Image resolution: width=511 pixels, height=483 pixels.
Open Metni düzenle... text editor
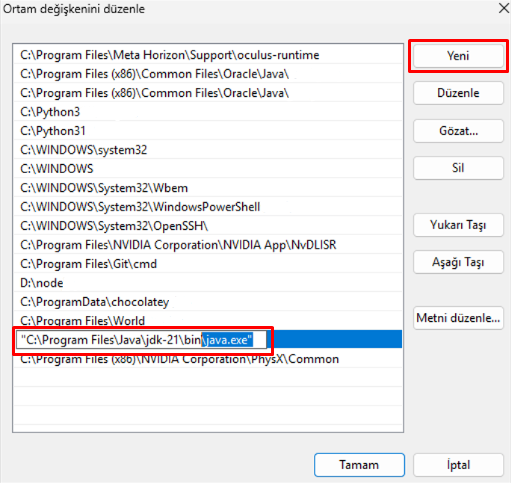458,318
